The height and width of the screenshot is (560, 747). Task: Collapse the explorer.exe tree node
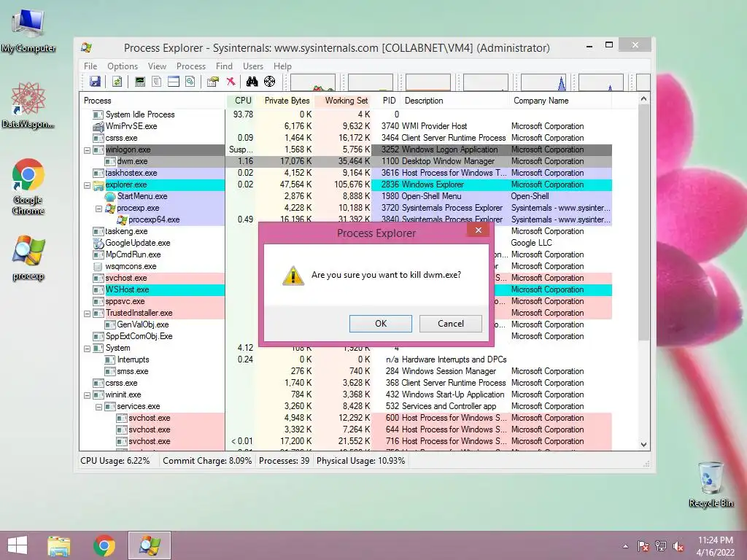point(88,185)
